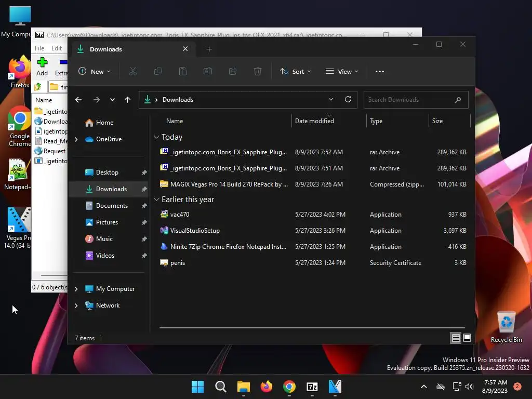Viewport: 532px width, 399px height.
Task: Click the Copy icon in Explorer toolbar
Action: [x=158, y=71]
